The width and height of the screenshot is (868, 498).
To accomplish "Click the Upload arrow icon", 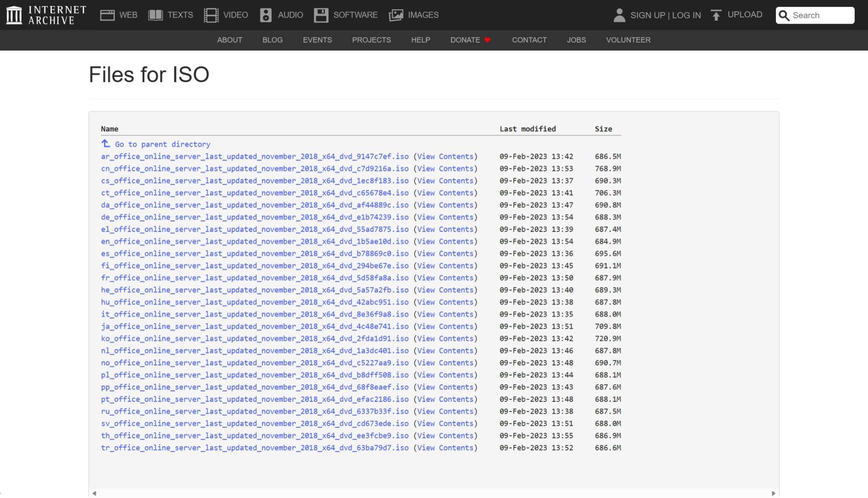I will pyautogui.click(x=716, y=15).
